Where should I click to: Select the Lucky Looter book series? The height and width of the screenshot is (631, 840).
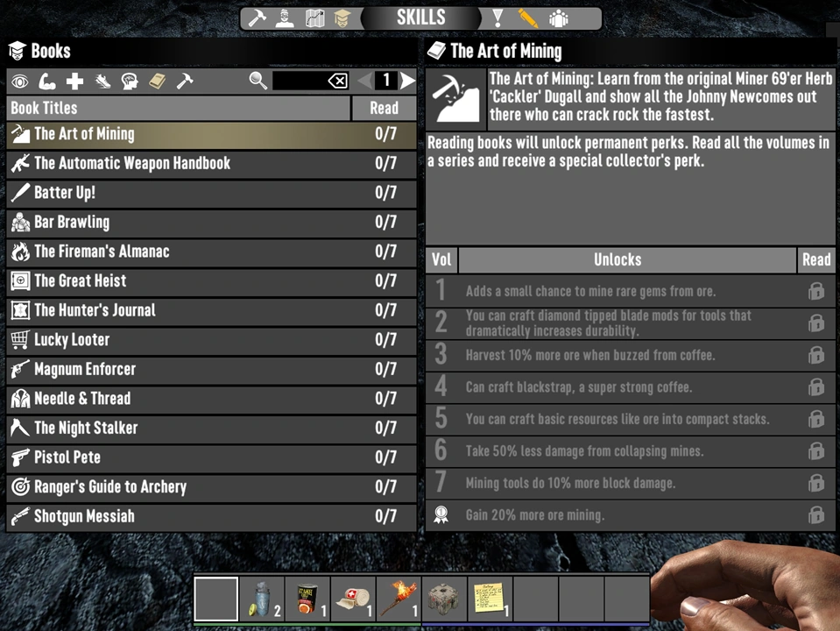pyautogui.click(x=212, y=340)
